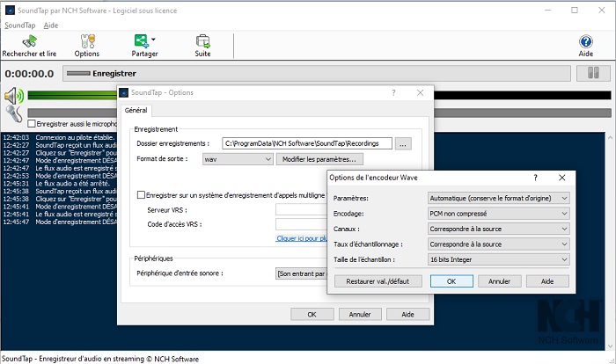
Task: Select the Général tab
Action: coord(136,110)
